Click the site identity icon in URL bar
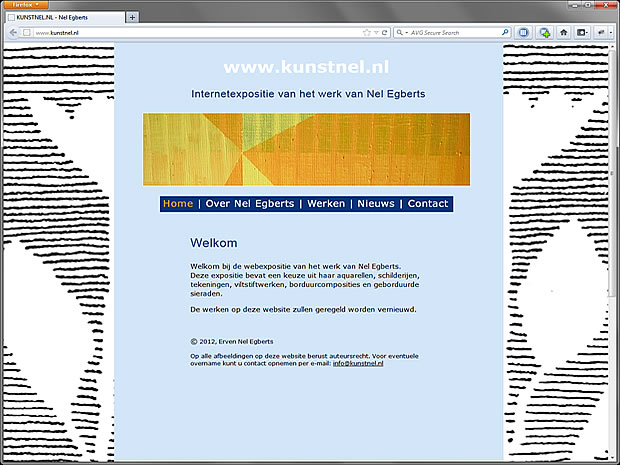Image resolution: width=620 pixels, height=465 pixels. pyautogui.click(x=26, y=32)
